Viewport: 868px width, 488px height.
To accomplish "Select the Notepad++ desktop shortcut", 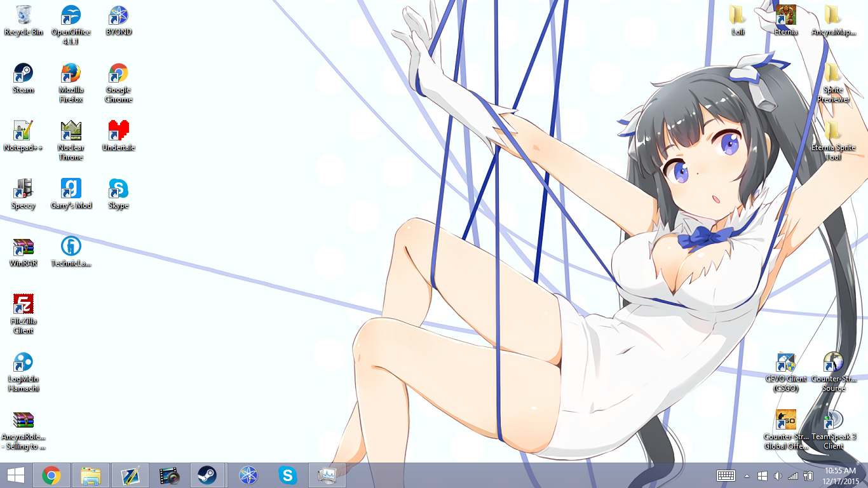I will pyautogui.click(x=24, y=136).
